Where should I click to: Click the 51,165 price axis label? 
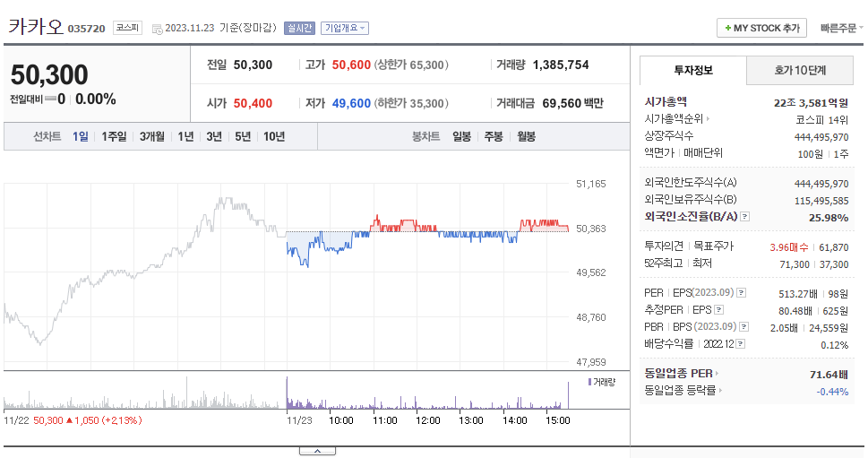pos(590,184)
